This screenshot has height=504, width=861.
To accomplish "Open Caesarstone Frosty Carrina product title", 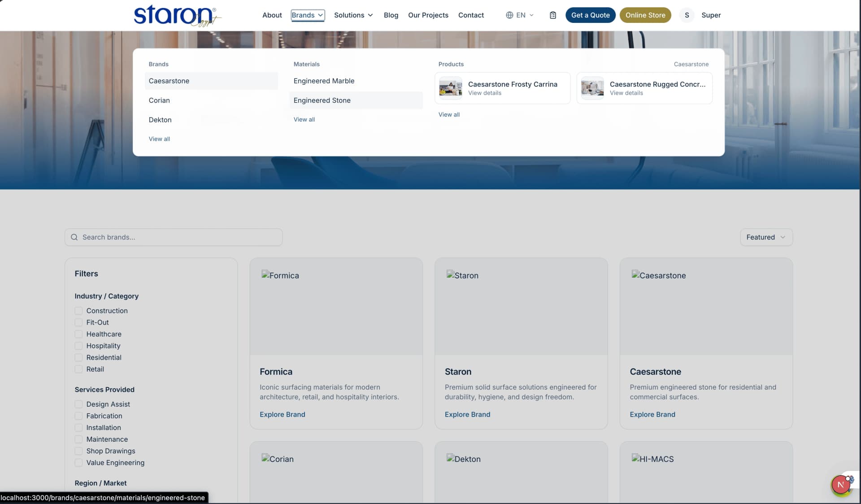I will click(x=513, y=84).
